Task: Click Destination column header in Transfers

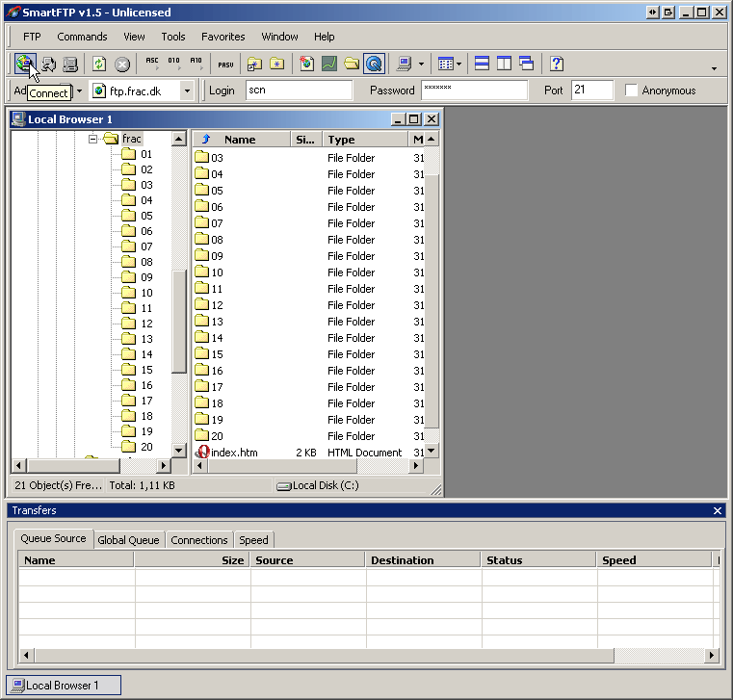Action: [423, 560]
